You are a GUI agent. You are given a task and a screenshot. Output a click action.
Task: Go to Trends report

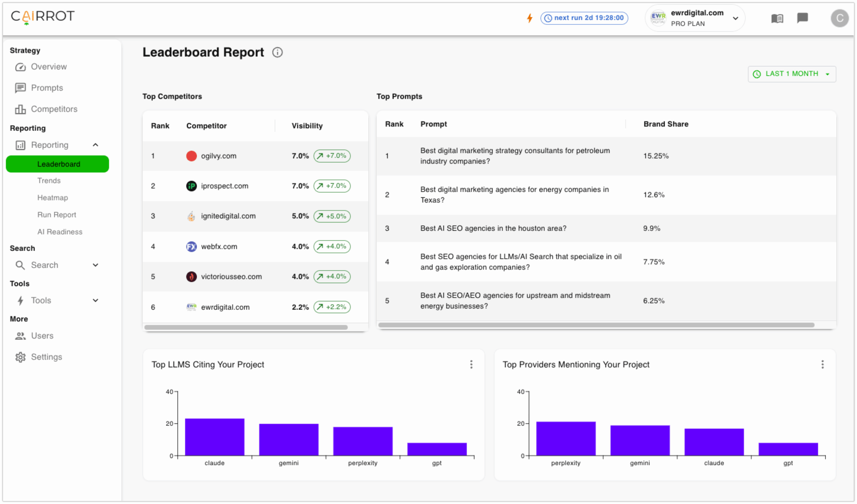coord(49,181)
